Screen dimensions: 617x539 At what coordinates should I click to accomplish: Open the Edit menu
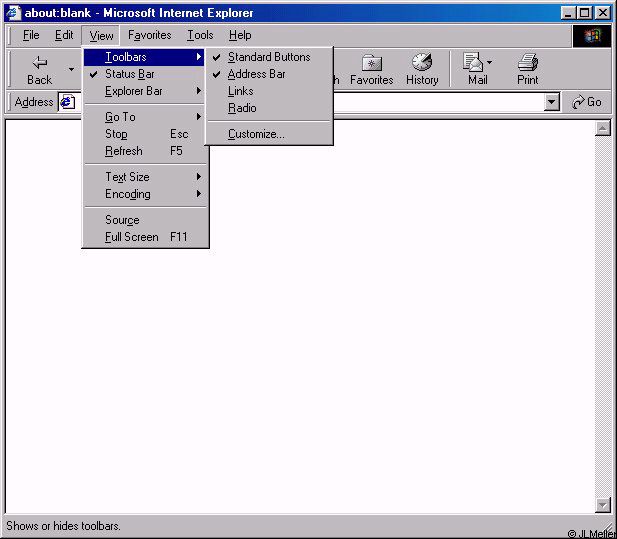(64, 35)
